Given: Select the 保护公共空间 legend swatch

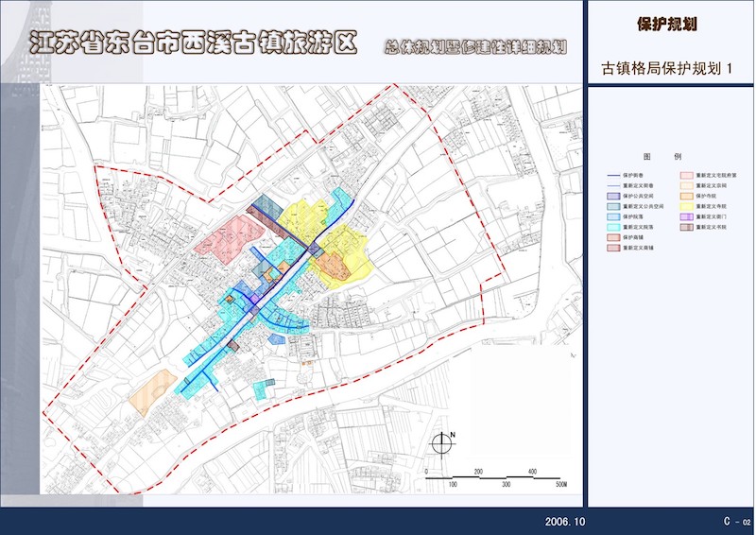Looking at the screenshot, I should (x=612, y=196).
